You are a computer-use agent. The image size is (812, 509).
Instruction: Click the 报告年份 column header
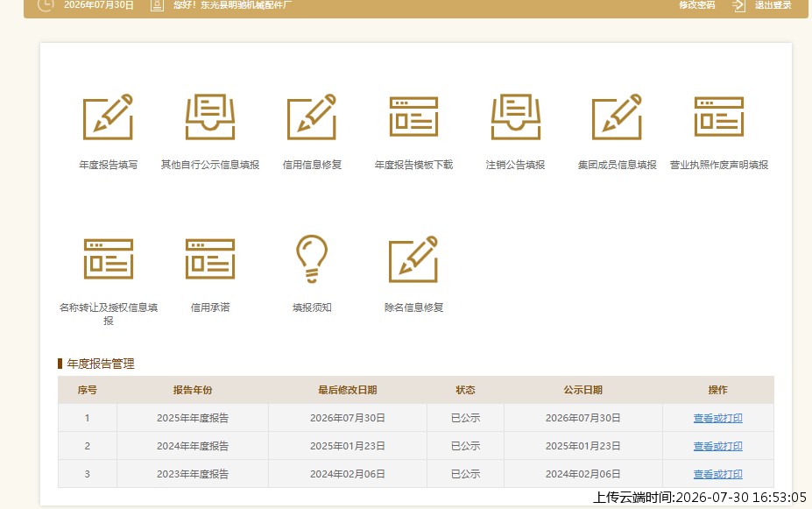[x=193, y=390]
